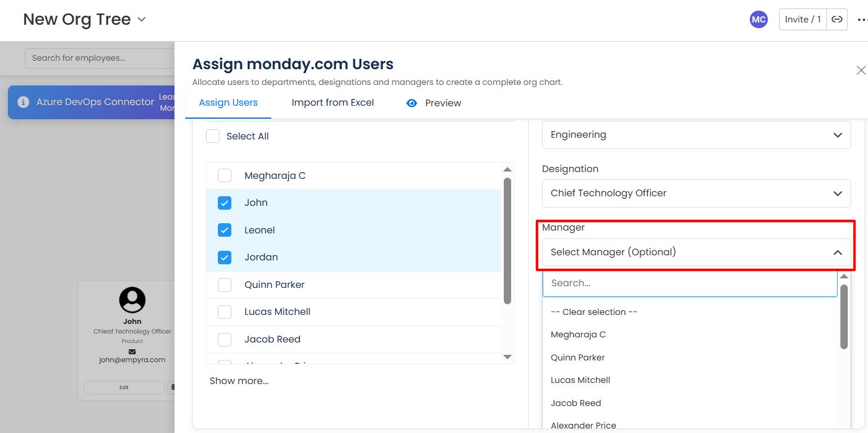Open the Engineering department dropdown
The height and width of the screenshot is (433, 868).
[x=696, y=135]
